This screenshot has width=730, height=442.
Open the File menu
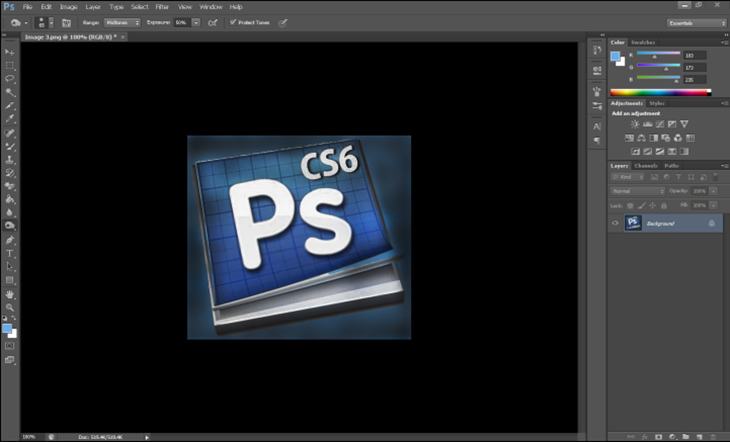tap(27, 7)
